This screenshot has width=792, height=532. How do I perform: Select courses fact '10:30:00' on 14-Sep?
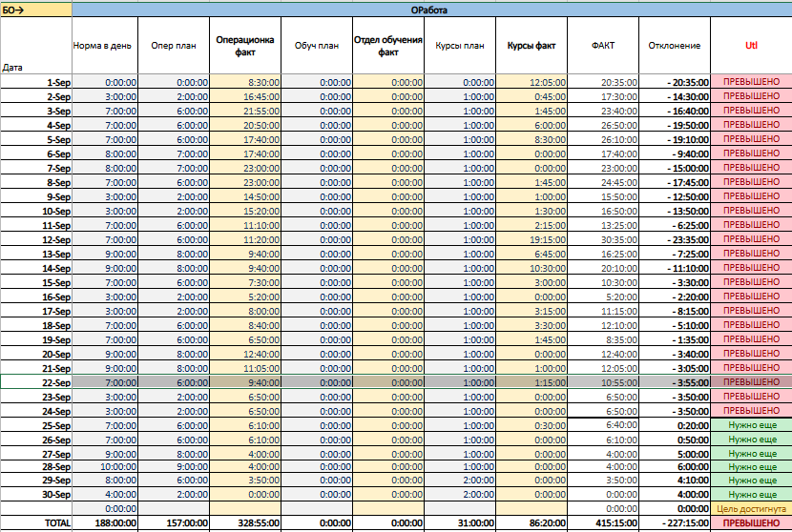531,268
